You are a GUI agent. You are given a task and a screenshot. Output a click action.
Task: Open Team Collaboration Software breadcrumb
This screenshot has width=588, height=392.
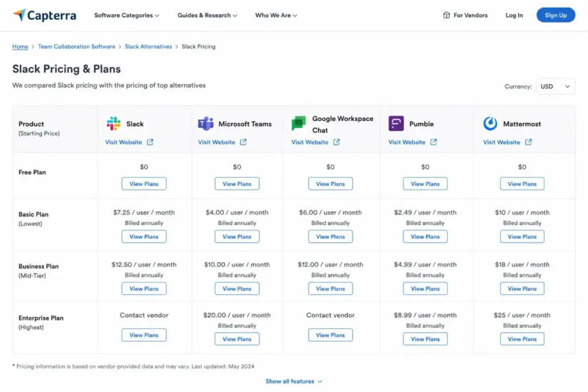click(x=76, y=46)
